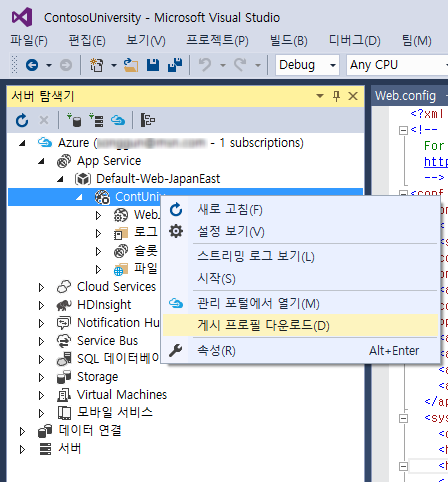Click the hierarchy view icon in Server Explorer toolbar
448x482 pixels.
(x=147, y=120)
